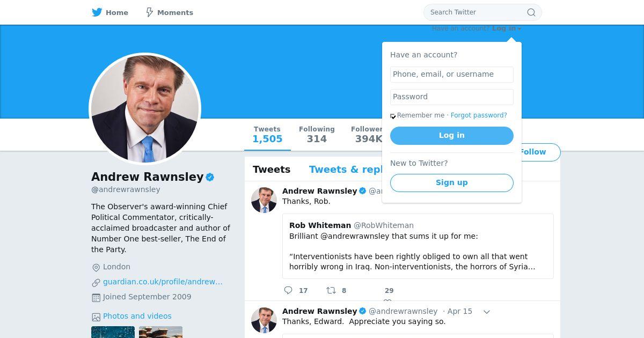Click the blue Log in button
Image resolution: width=644 pixels, height=338 pixels.
click(452, 136)
